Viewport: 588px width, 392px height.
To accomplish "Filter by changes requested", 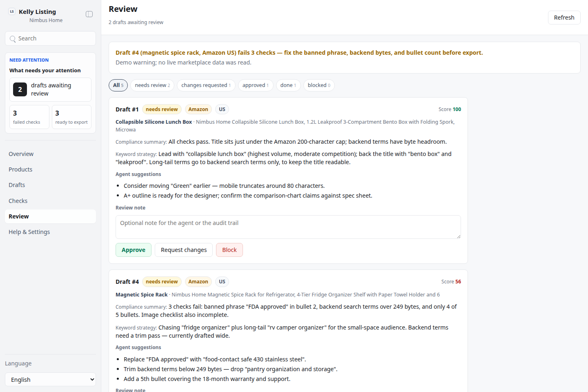I will click(x=206, y=85).
